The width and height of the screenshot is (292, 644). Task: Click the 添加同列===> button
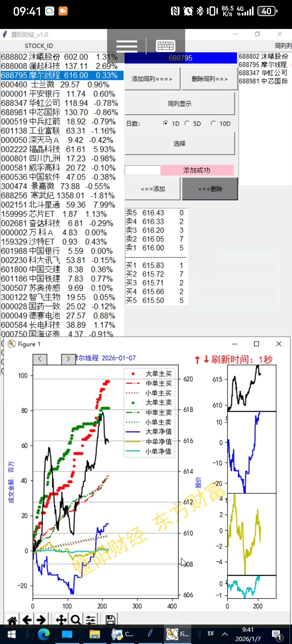pyautogui.click(x=152, y=79)
